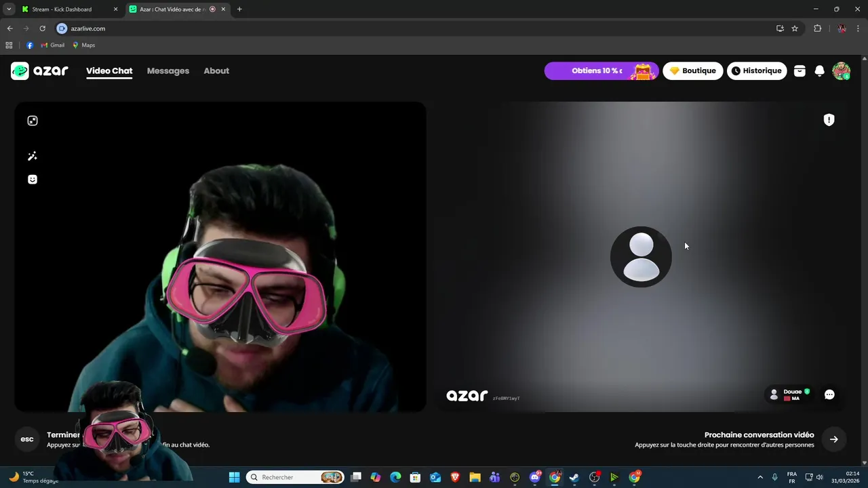The width and height of the screenshot is (868, 488).
Task: Open the magic wand effects tool
Action: (x=32, y=156)
